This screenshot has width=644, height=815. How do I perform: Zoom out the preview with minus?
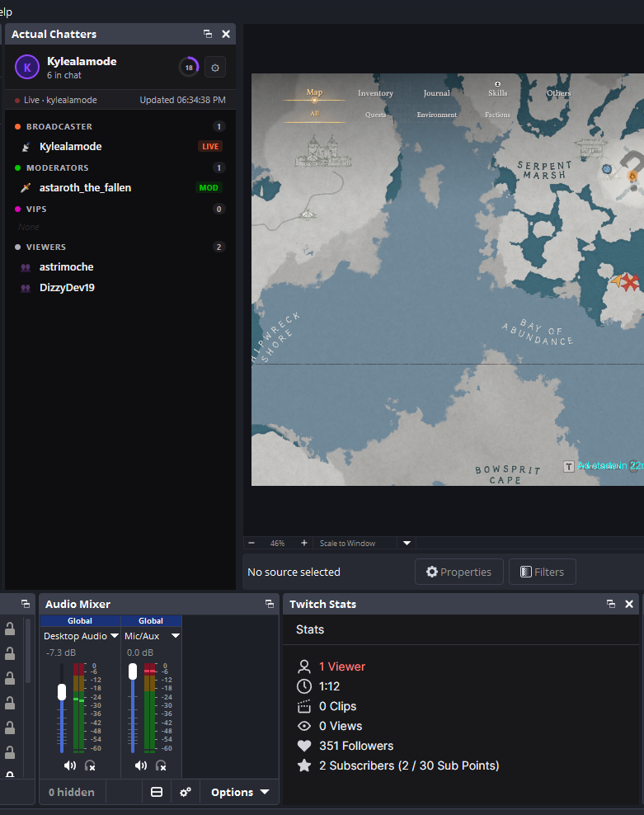(251, 543)
